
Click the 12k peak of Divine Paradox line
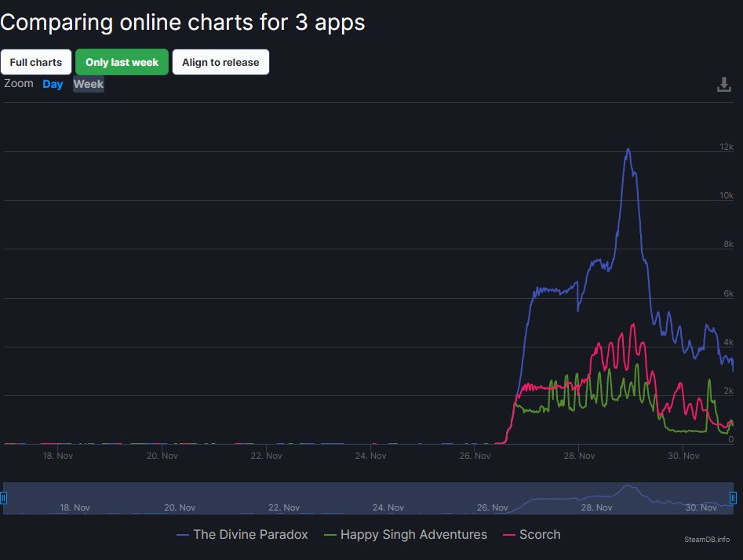[628, 149]
